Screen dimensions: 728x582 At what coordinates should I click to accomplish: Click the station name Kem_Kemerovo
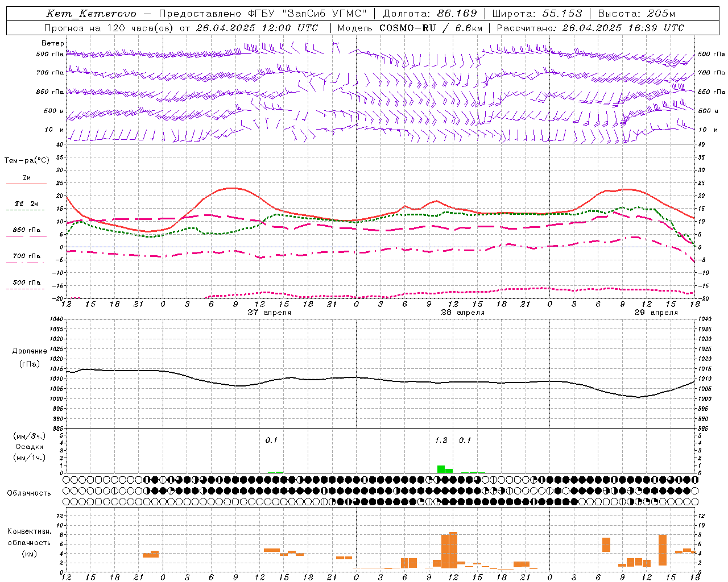[x=91, y=14]
